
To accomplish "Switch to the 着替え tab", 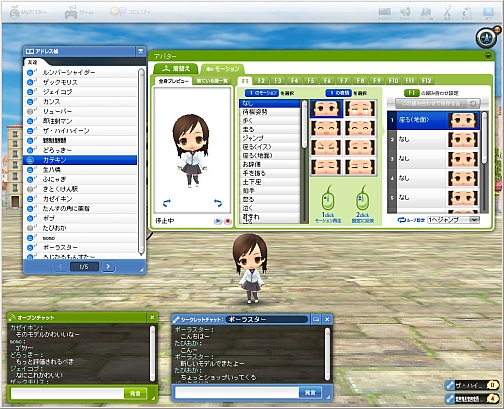I will [x=176, y=69].
